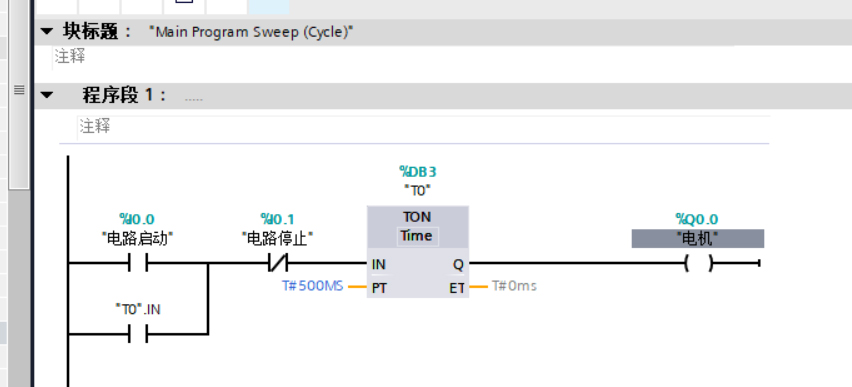Screen dimensions: 852x387
Task: Select the "T0".IN parallel branch contact
Action: (138, 334)
